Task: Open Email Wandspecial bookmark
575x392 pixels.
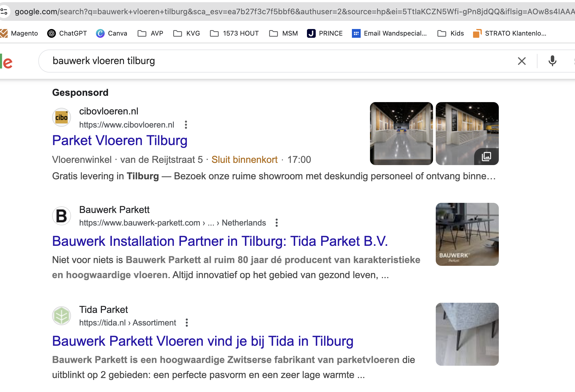Action: point(389,33)
